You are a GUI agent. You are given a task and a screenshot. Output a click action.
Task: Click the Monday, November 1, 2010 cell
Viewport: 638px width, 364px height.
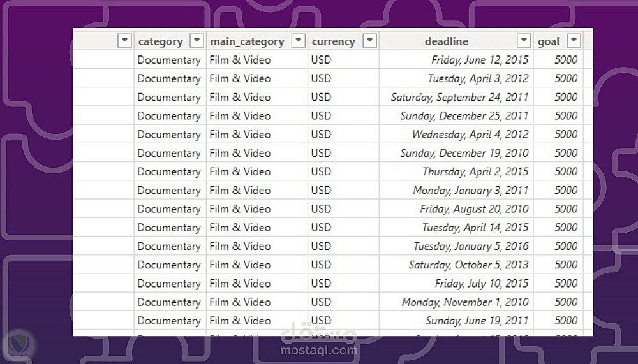point(465,302)
